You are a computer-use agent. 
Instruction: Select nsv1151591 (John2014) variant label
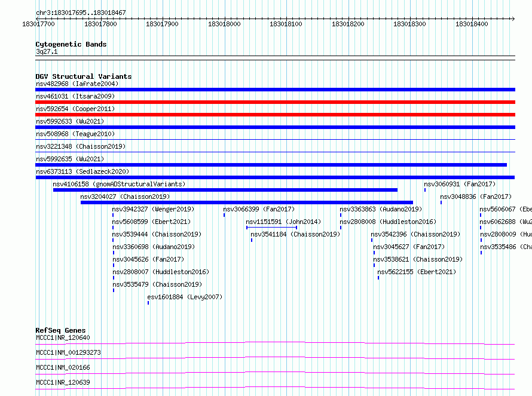coord(283,222)
